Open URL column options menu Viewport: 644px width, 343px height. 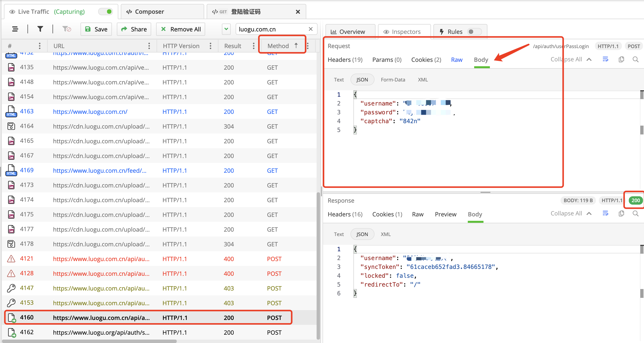(149, 46)
